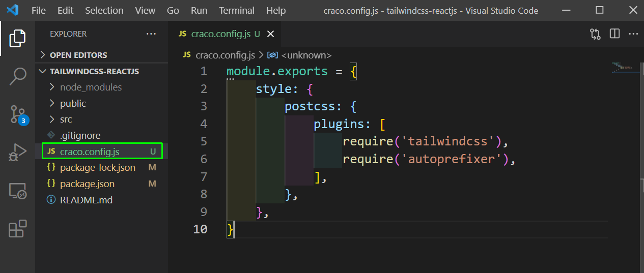The image size is (644, 273).
Task: Open the View menu
Action: coord(145,10)
